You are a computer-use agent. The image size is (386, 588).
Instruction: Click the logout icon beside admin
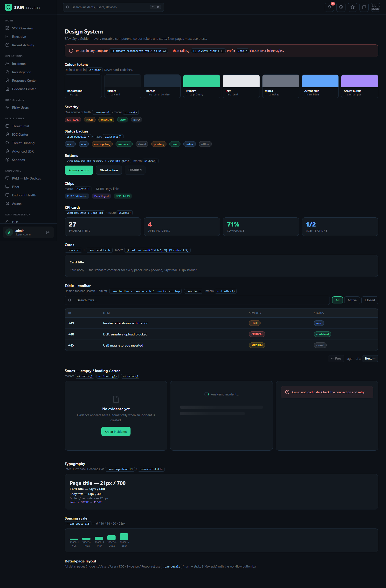click(x=48, y=232)
